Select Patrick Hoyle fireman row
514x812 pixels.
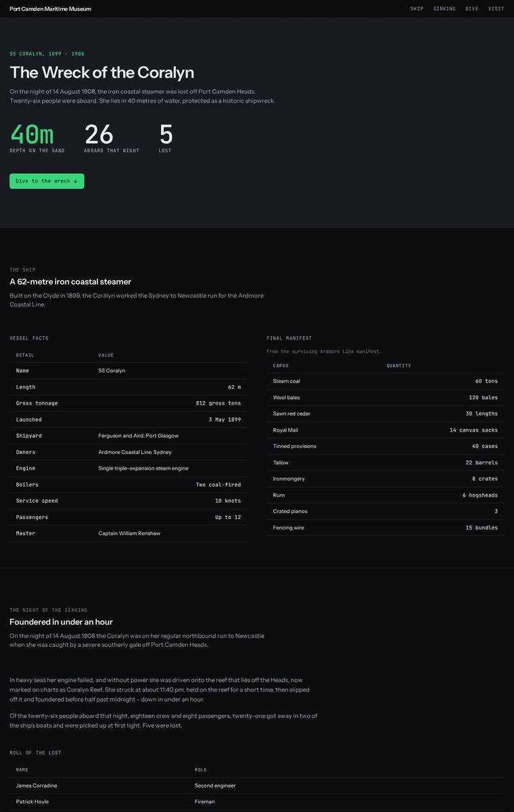click(x=257, y=802)
